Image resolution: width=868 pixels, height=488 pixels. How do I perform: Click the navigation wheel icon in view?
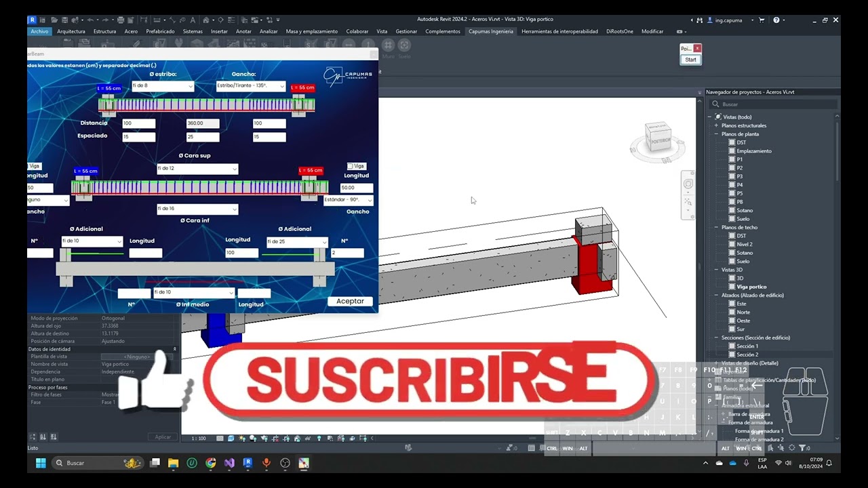pyautogui.click(x=688, y=184)
